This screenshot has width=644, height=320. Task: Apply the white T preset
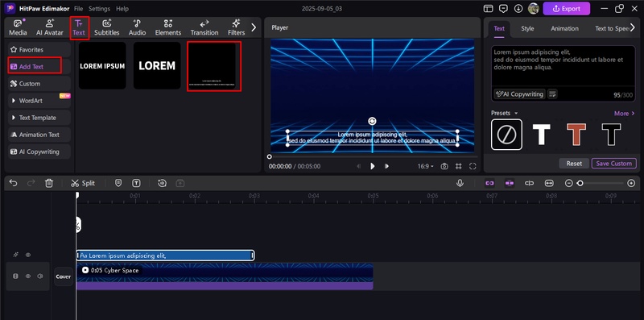point(541,135)
